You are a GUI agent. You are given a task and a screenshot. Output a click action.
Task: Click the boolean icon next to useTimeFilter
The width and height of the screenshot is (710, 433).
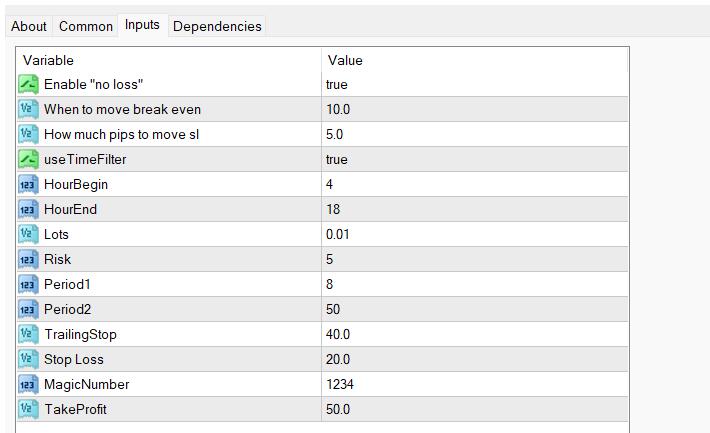click(x=28, y=160)
